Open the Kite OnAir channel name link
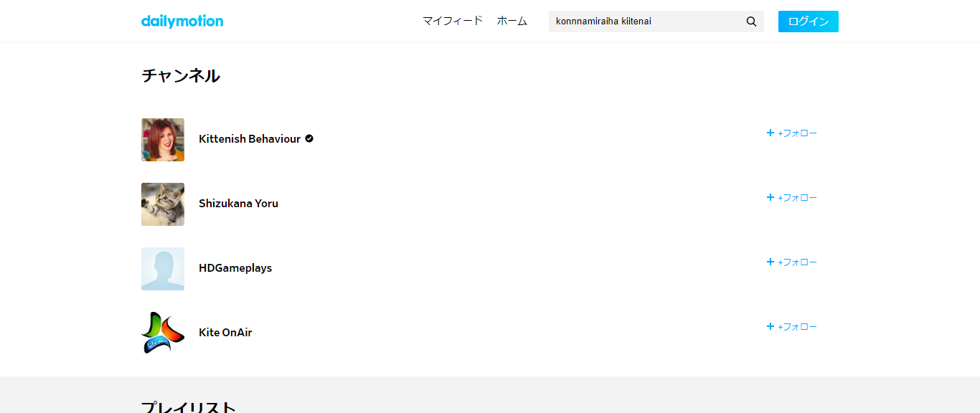 click(225, 333)
